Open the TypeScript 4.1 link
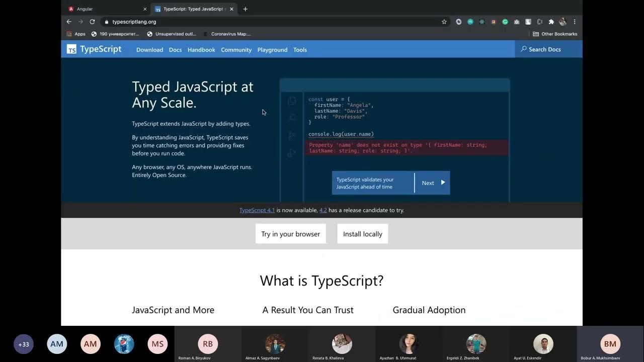The height and width of the screenshot is (362, 644). click(x=257, y=210)
